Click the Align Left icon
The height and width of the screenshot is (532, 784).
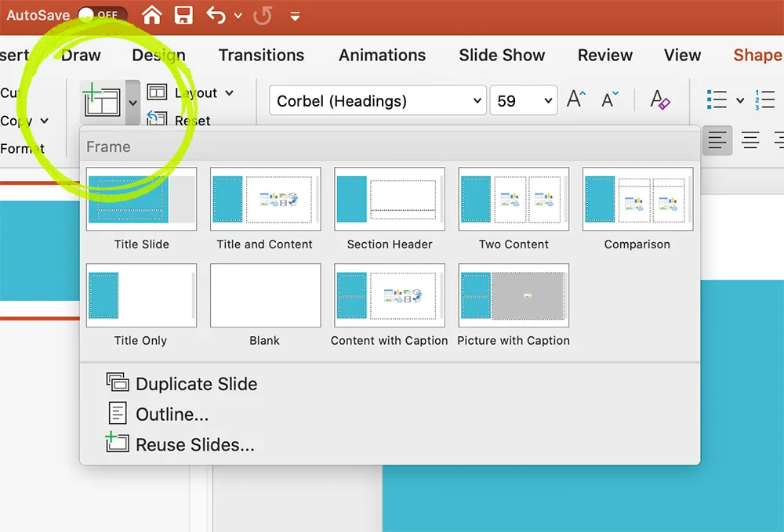717,140
